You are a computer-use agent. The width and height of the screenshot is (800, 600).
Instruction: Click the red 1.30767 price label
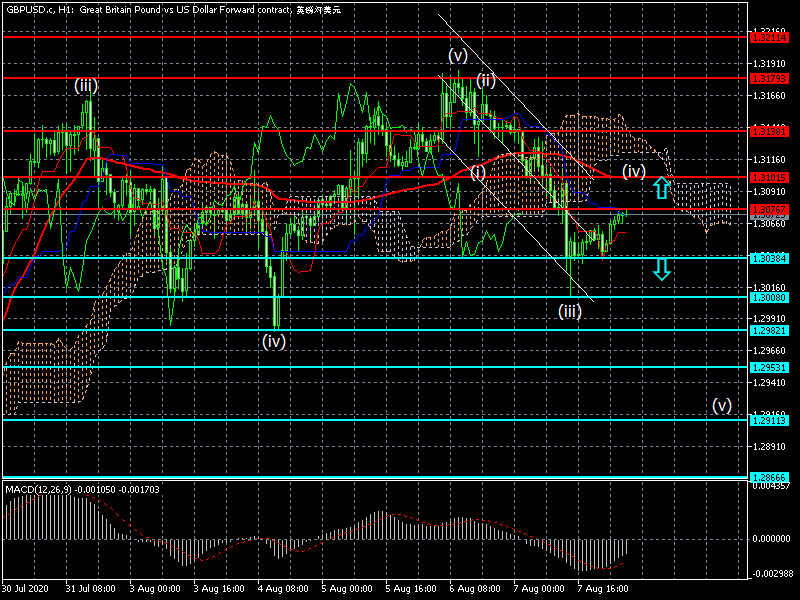(769, 210)
